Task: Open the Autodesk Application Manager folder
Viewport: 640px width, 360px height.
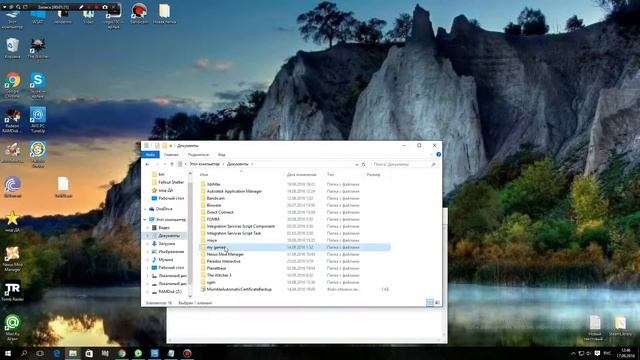Action: pyautogui.click(x=234, y=191)
